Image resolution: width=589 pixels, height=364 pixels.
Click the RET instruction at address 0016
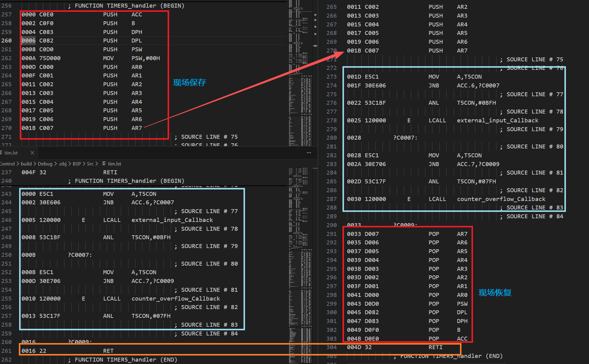(108, 351)
